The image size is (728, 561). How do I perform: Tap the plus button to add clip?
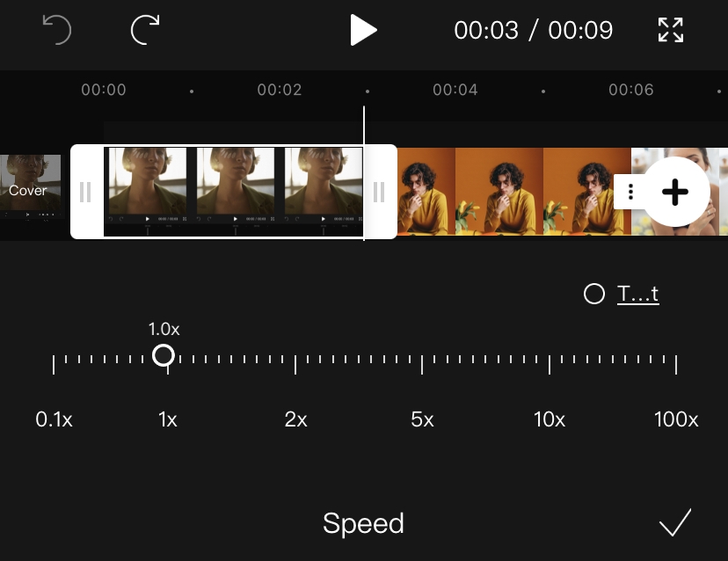coord(675,192)
